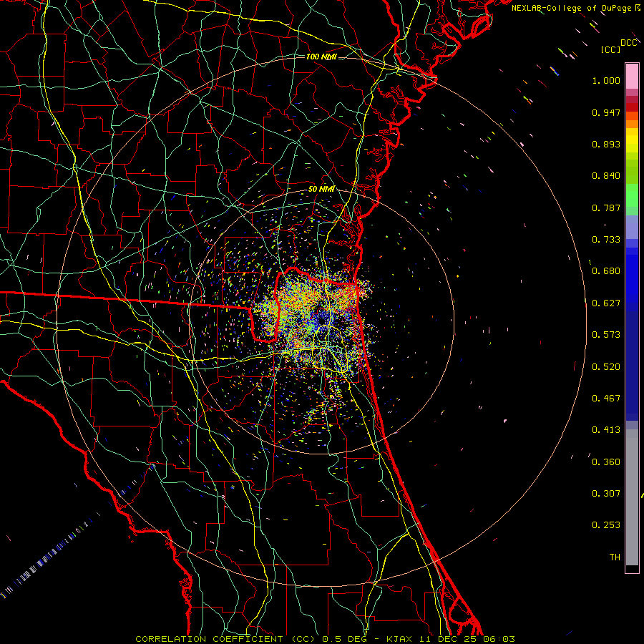Viewport: 644px width, 644px height.
Task: Click the 1.000 scale value
Action: coord(606,80)
